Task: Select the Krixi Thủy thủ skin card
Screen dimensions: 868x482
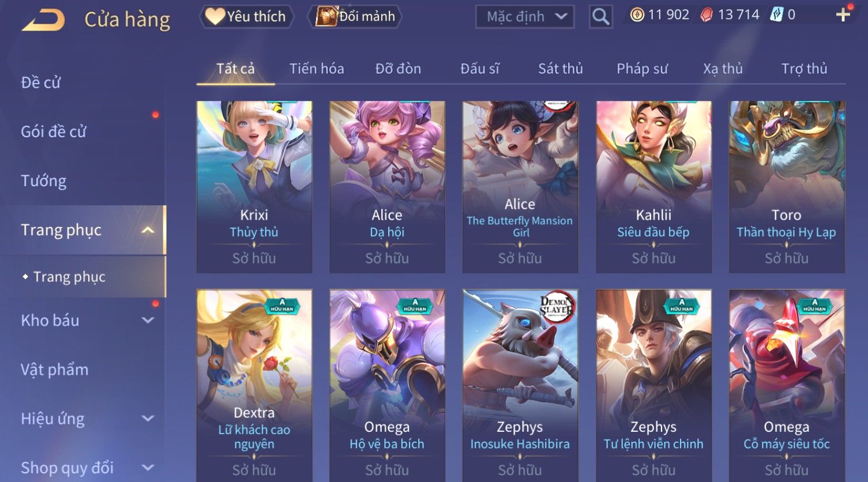Action: point(254,187)
